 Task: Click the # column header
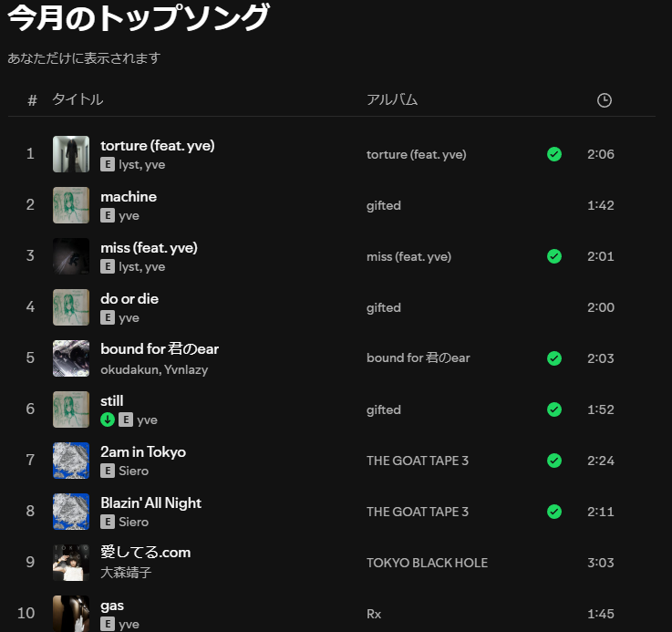(x=32, y=100)
